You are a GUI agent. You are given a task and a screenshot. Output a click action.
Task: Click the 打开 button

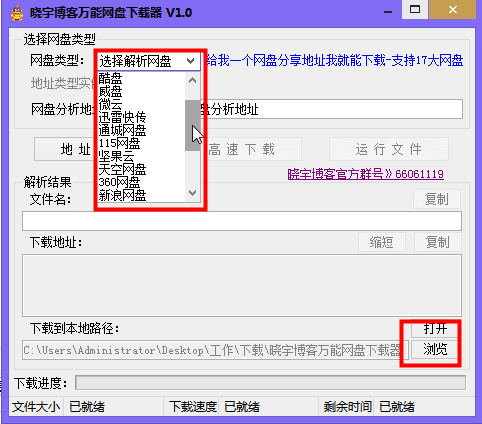pyautogui.click(x=435, y=329)
